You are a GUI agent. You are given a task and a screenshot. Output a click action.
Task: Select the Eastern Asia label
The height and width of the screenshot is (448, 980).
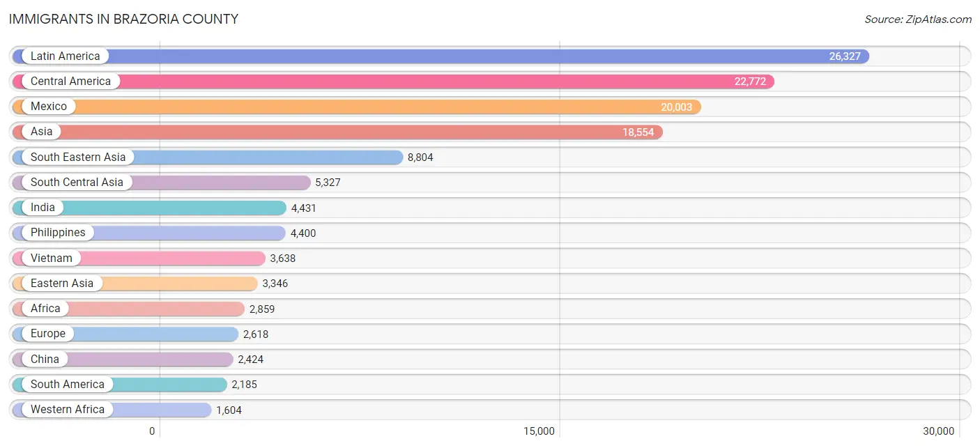[x=61, y=284]
